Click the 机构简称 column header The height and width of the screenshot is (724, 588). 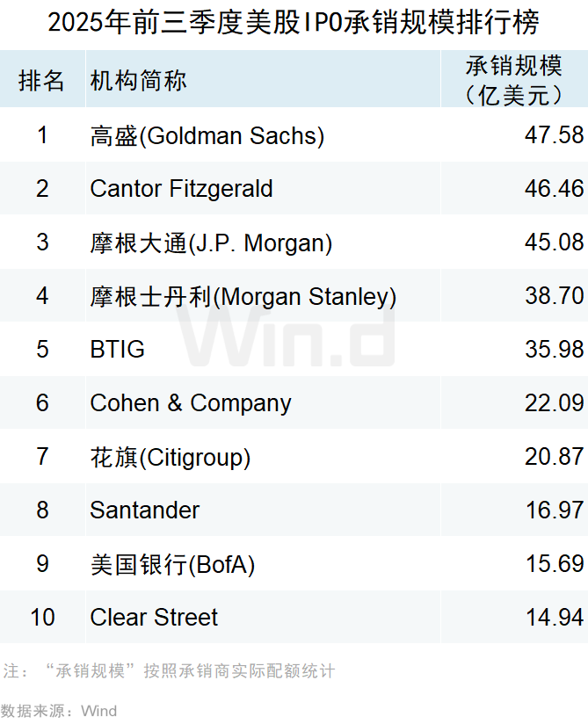pyautogui.click(x=139, y=81)
